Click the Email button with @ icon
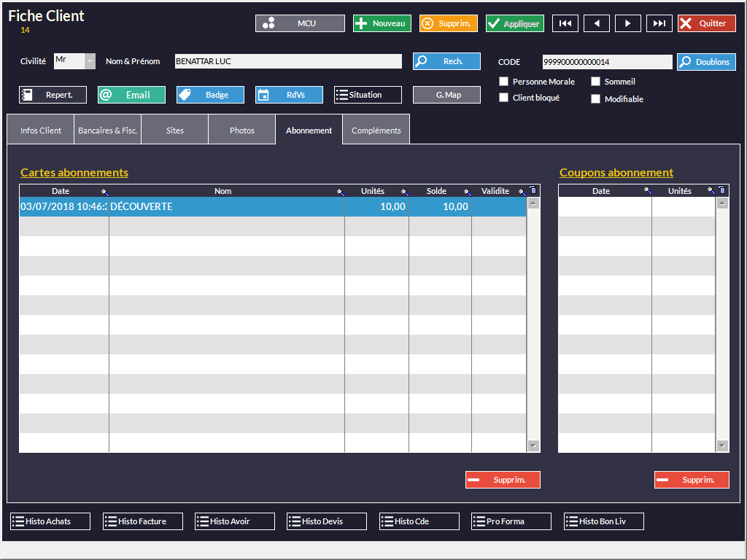 [x=131, y=95]
